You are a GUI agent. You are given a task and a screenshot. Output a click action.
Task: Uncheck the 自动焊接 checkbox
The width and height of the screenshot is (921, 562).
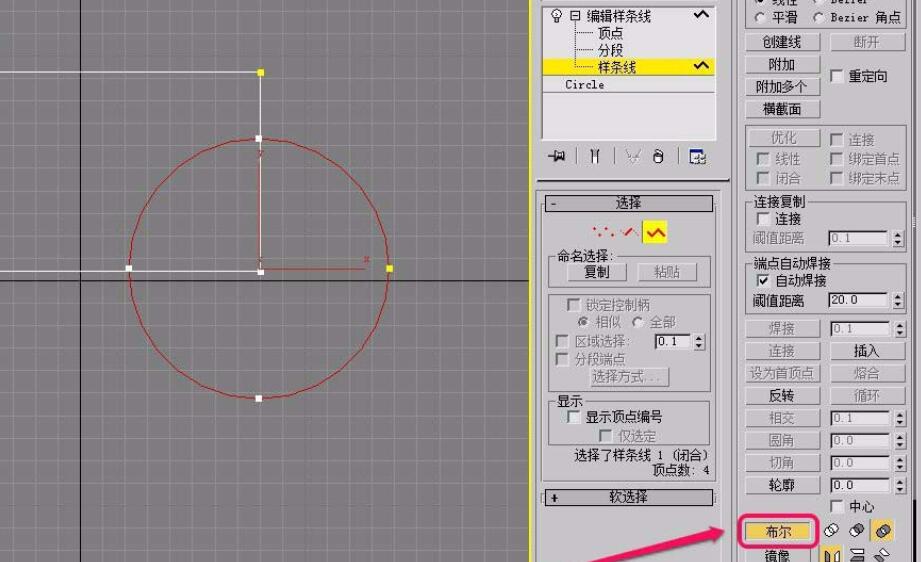pos(763,281)
